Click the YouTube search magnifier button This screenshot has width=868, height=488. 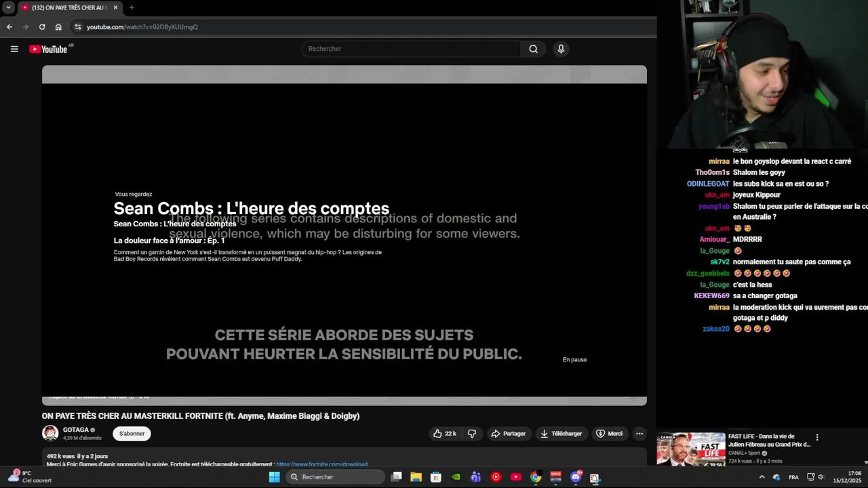coord(534,49)
